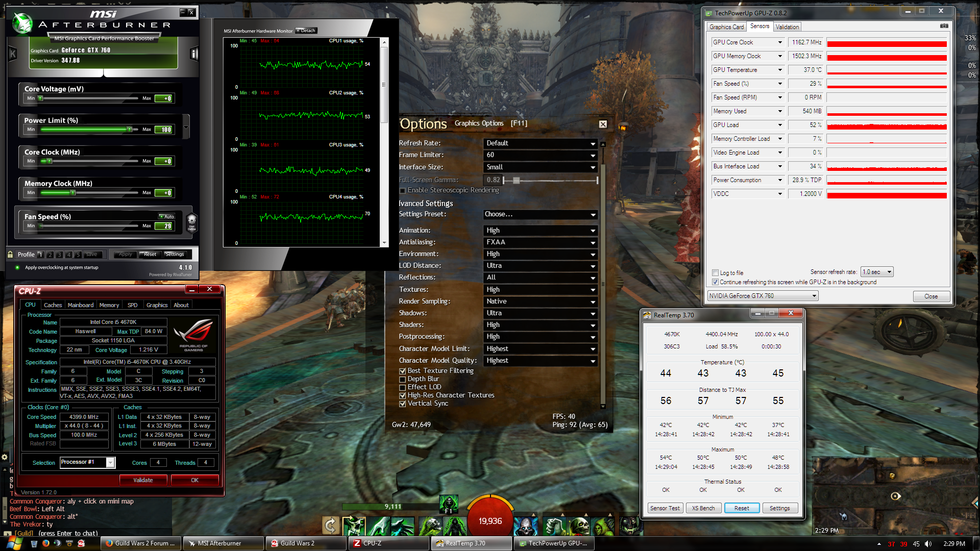Click the MSI Afterburner dragon logo
This screenshot has width=980, height=551.
(22, 22)
